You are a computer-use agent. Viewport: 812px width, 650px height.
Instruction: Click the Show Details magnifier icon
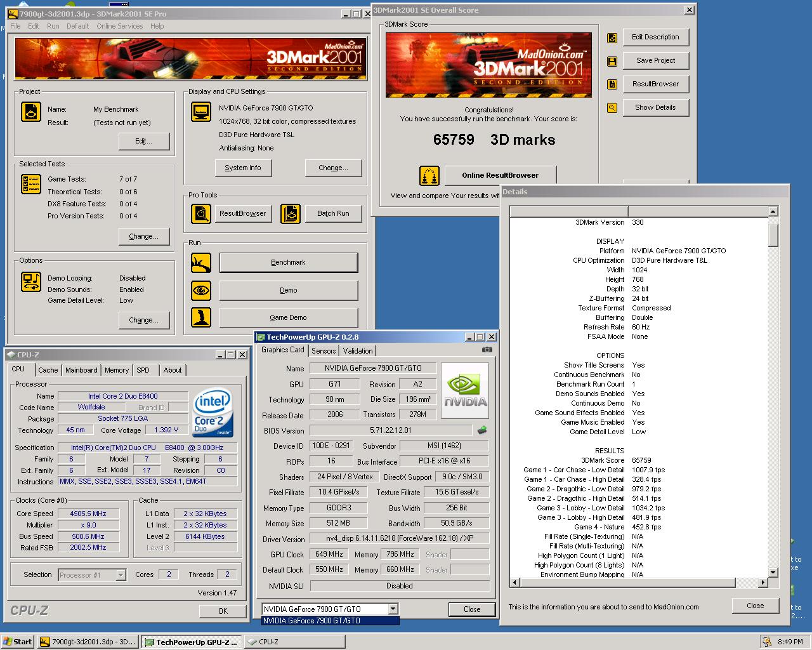click(x=612, y=108)
